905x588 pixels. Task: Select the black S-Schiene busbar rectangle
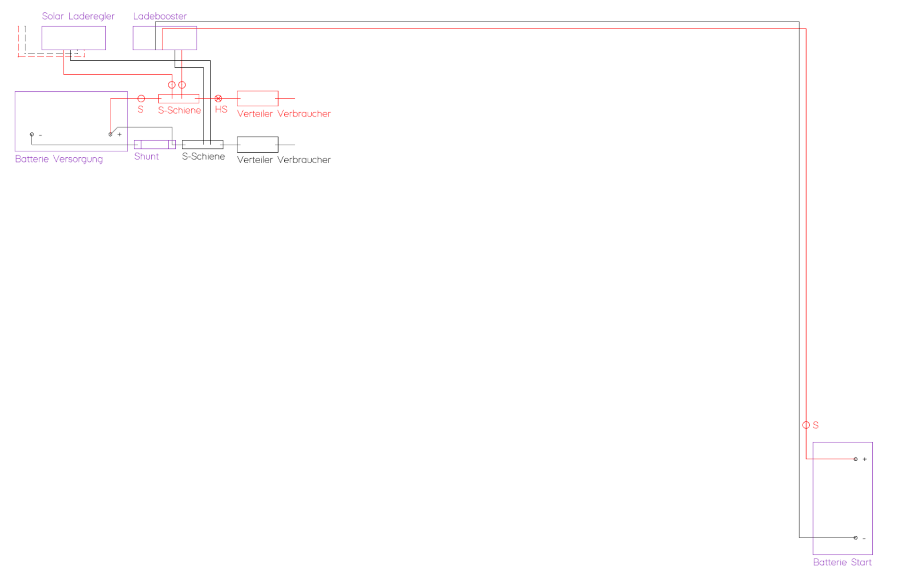(x=203, y=144)
